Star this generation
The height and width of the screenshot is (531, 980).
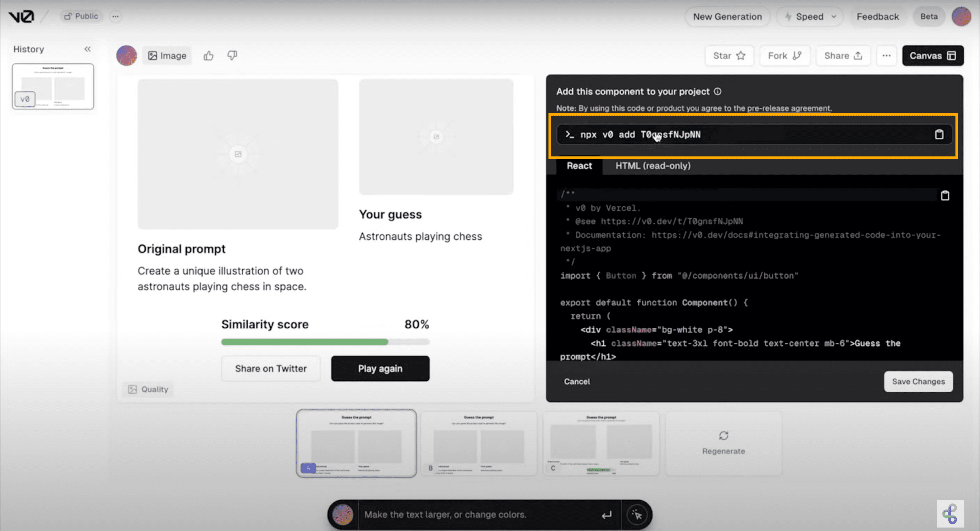click(729, 55)
